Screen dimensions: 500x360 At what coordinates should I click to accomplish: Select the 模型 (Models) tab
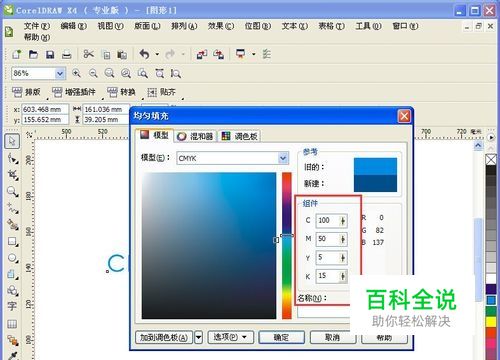point(155,135)
